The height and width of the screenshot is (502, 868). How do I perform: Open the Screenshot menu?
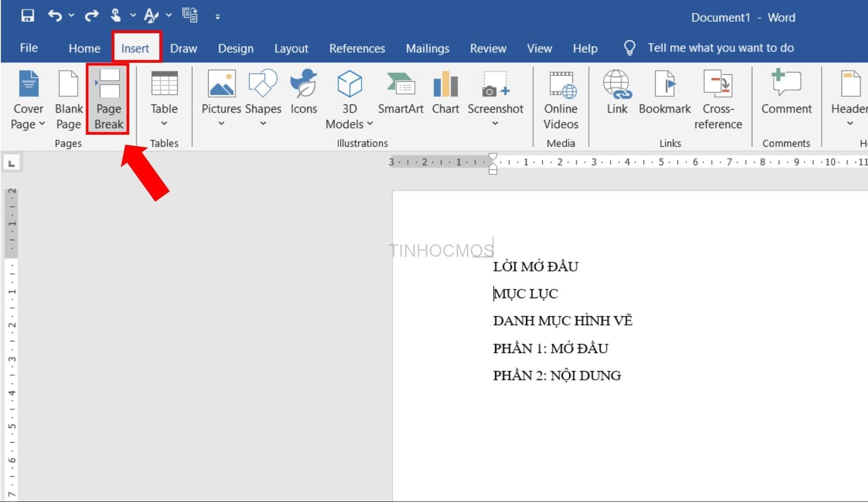(x=495, y=98)
